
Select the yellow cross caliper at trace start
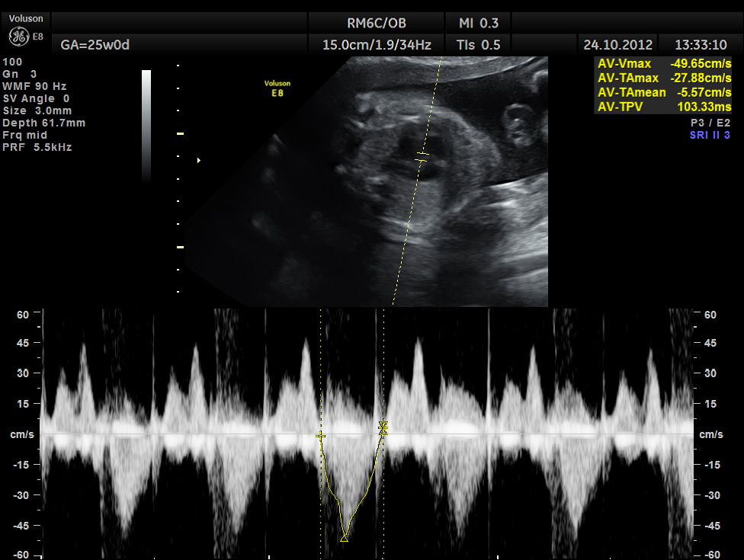pos(321,436)
